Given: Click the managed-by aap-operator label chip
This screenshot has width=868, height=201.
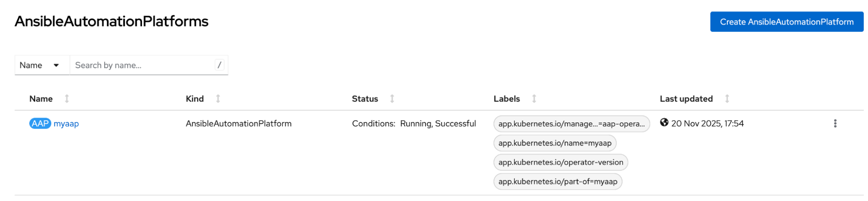Looking at the screenshot, I should (x=571, y=124).
